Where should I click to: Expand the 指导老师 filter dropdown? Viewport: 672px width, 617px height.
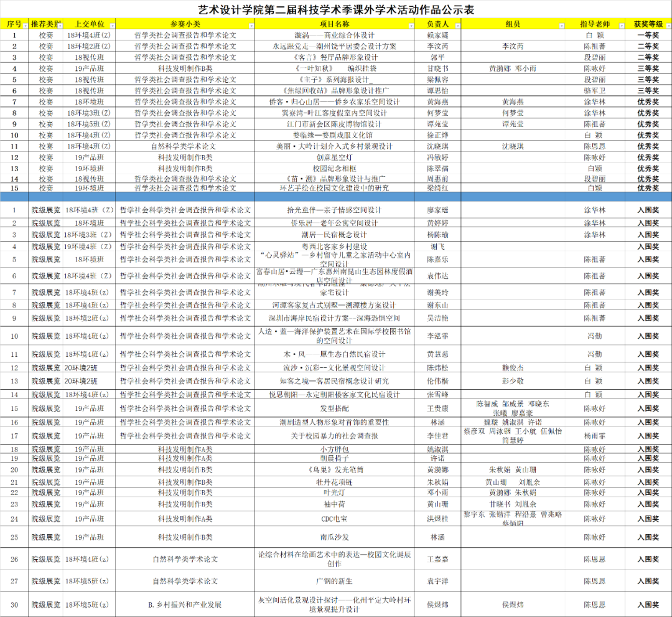[621, 26]
